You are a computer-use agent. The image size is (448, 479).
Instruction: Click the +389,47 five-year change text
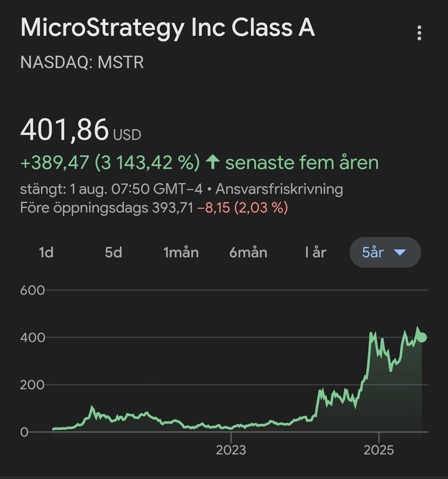[55, 162]
